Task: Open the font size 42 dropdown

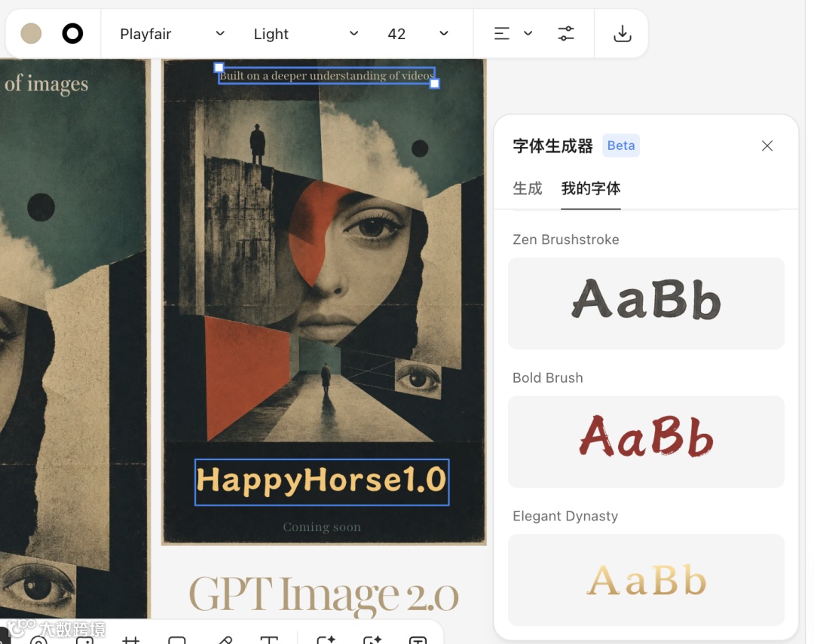Action: (x=418, y=34)
